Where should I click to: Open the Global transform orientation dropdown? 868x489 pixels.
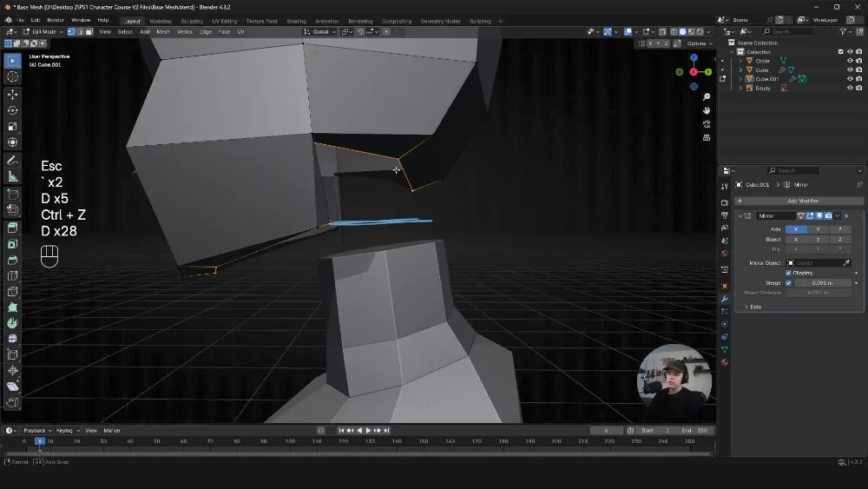coord(320,32)
